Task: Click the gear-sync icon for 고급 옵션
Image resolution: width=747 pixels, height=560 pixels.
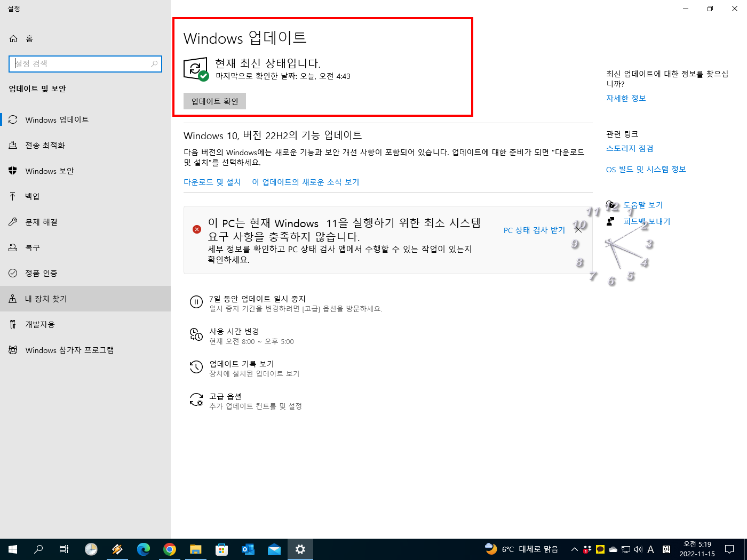Action: [196, 400]
